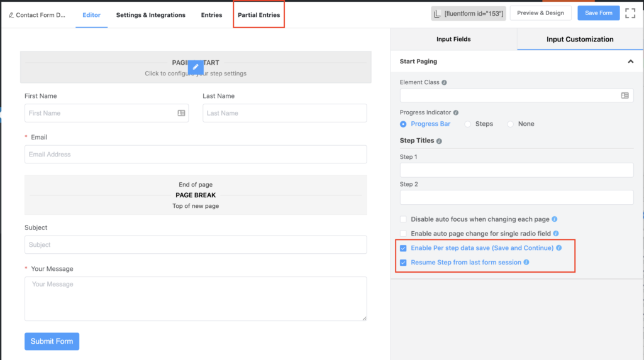The height and width of the screenshot is (360, 644).
Task: Click the info icon beside Resume Step option
Action: tap(526, 262)
